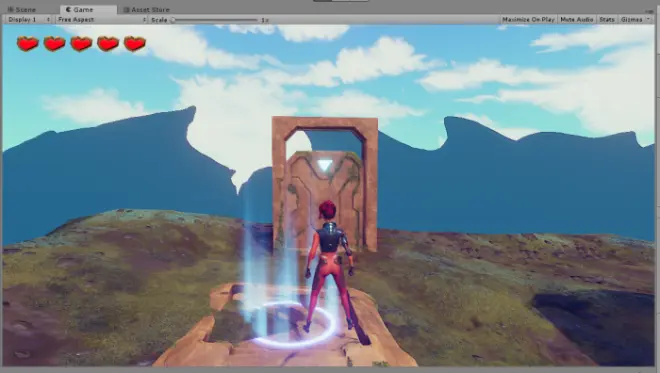Expand the Free Aspect dropdown
Image resolution: width=660 pixels, height=373 pixels.
tap(101, 19)
